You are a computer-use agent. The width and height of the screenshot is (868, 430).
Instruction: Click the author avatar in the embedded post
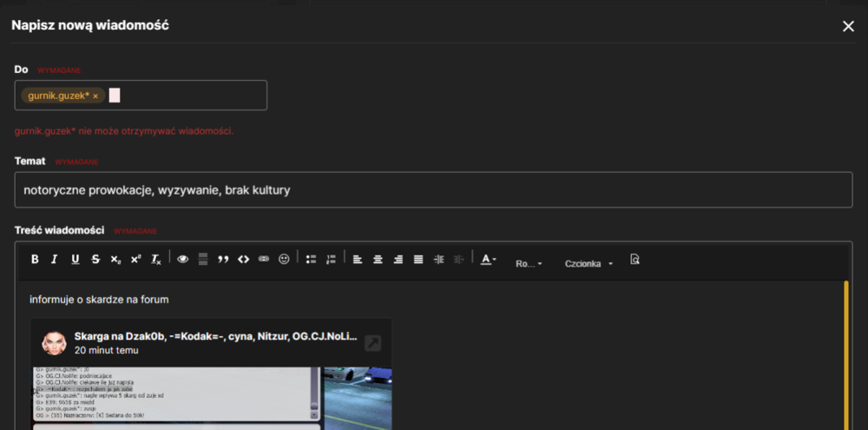tap(54, 343)
